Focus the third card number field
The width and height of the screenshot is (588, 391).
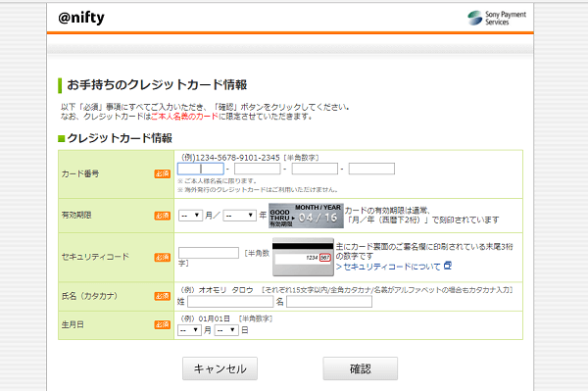315,169
